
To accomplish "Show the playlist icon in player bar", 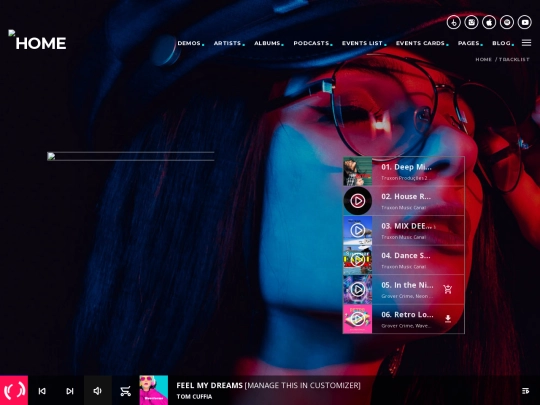I will pos(526,391).
